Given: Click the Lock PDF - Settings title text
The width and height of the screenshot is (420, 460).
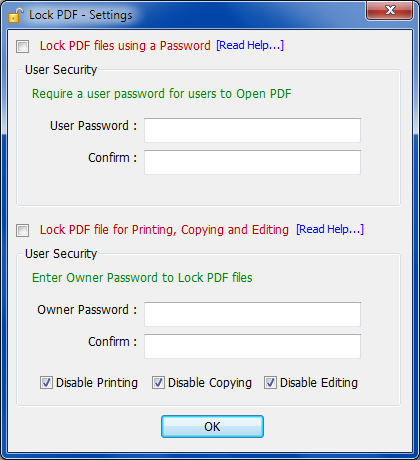Looking at the screenshot, I should coord(81,15).
